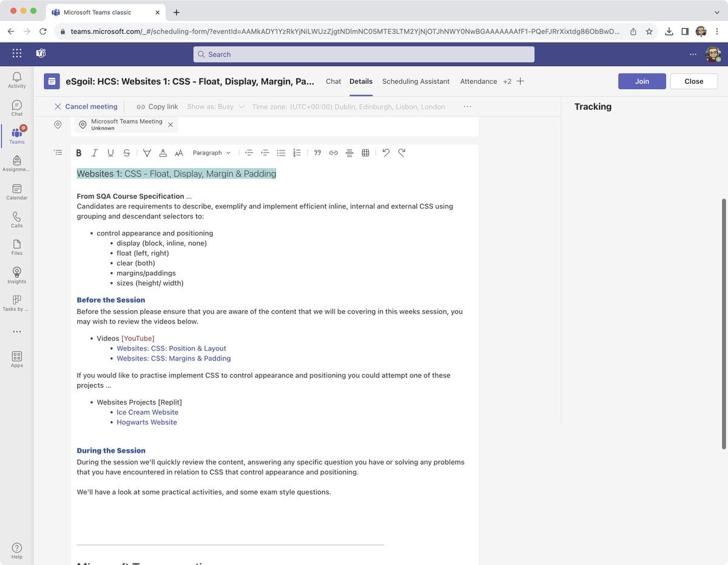Open Websites: CSS: Position & Layout link
This screenshot has width=728, height=565.
(x=171, y=348)
